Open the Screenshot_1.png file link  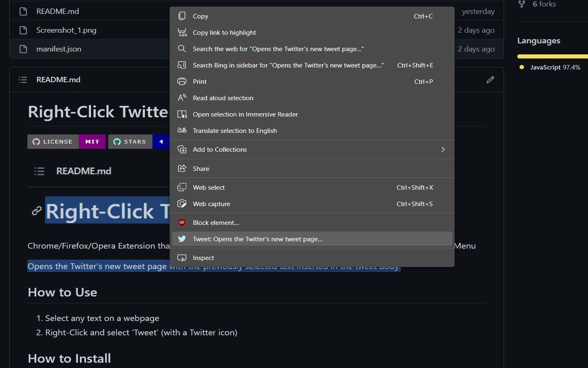coord(66,30)
